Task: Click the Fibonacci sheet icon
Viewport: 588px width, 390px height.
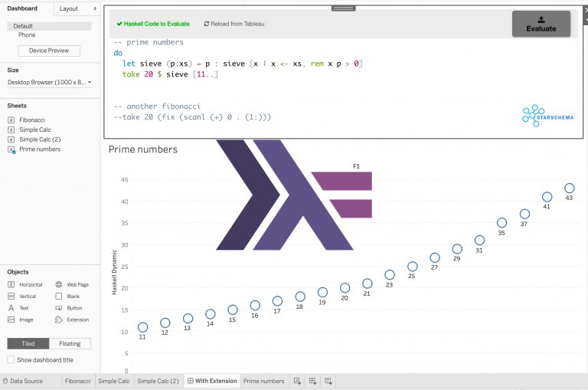Action: pos(11,120)
